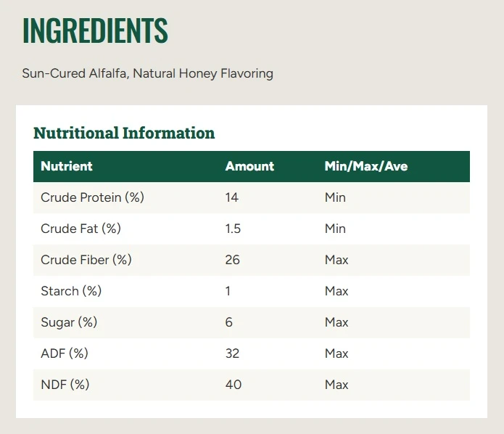Click the Min label for Crude Protein

point(335,197)
